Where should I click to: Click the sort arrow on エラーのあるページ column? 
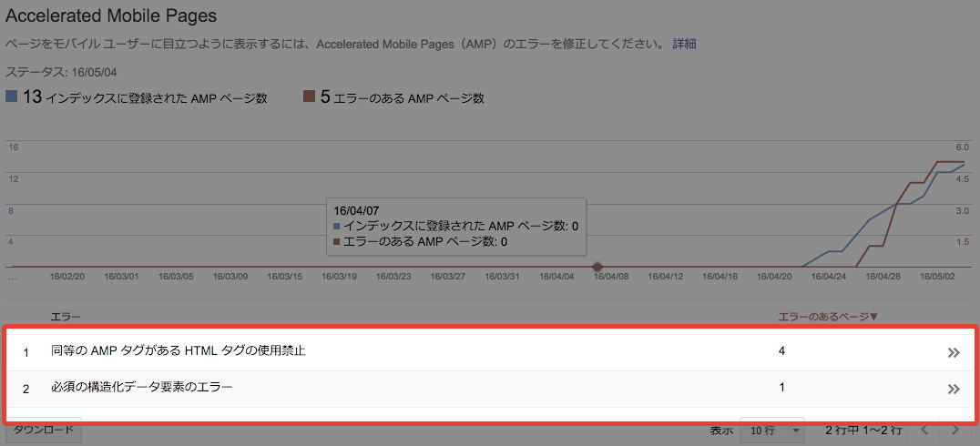tap(873, 317)
